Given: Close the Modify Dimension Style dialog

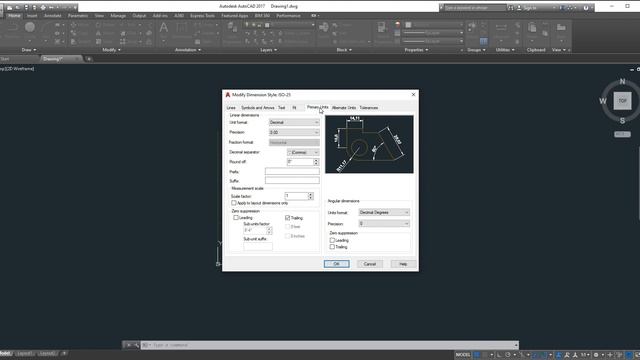Looking at the screenshot, I should tap(413, 94).
